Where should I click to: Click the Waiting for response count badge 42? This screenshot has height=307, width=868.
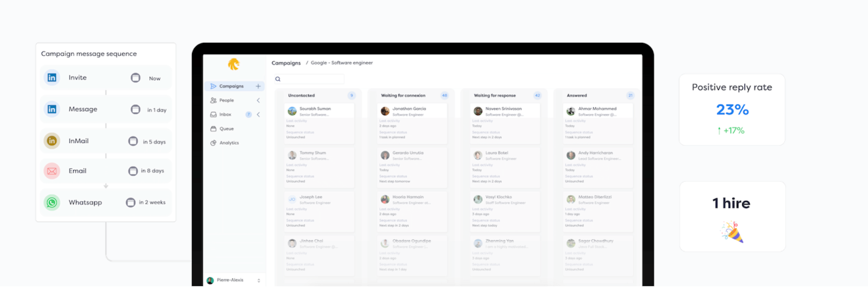coord(538,95)
